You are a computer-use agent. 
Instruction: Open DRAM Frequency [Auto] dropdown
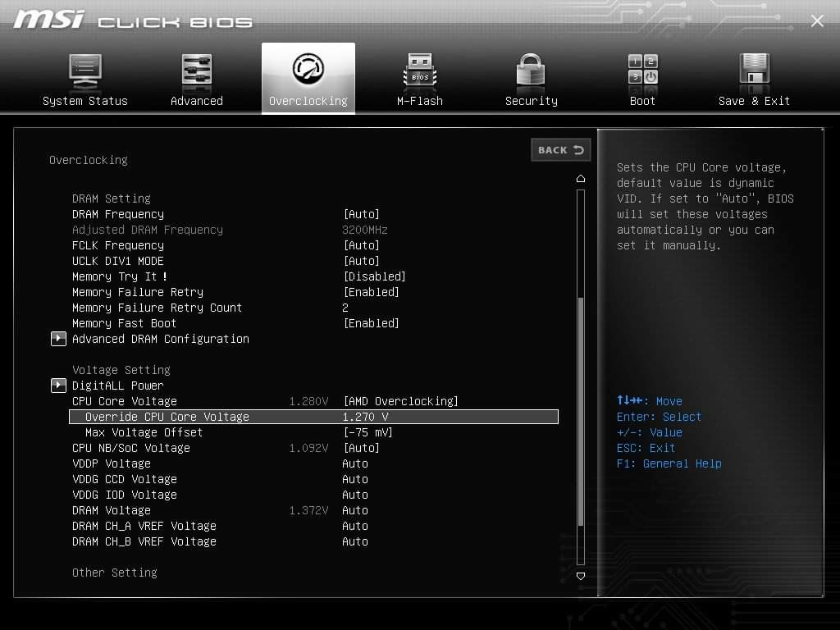coord(362,214)
